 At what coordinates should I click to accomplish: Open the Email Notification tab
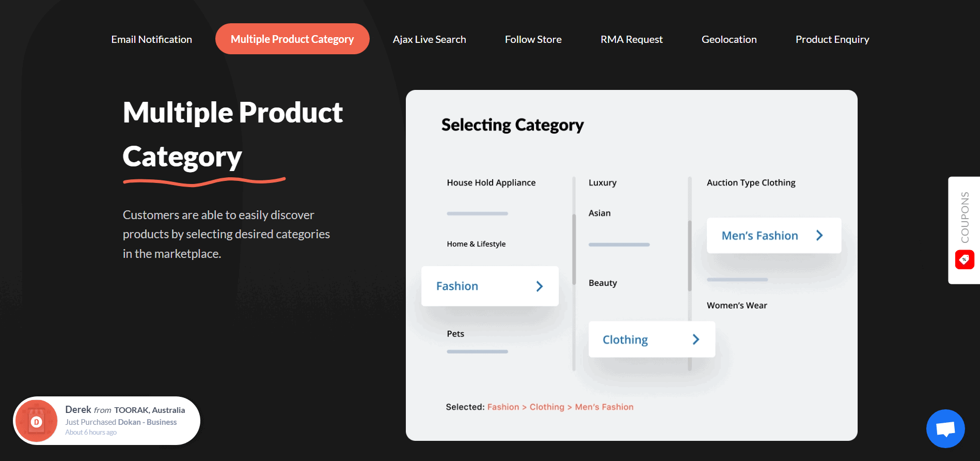click(x=151, y=39)
